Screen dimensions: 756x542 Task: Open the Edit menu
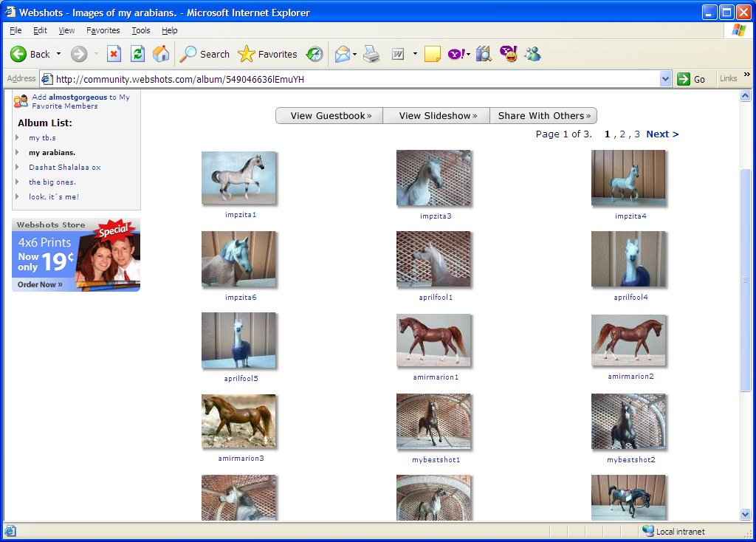(x=40, y=30)
